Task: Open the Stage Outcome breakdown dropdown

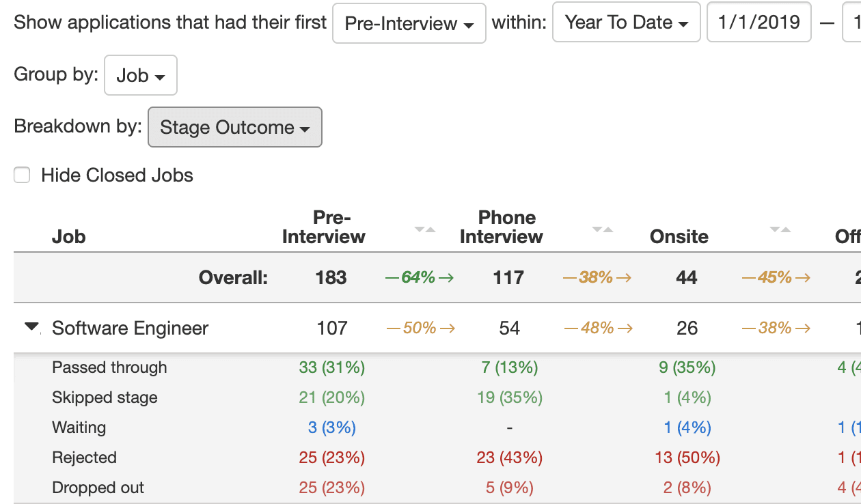Action: (x=234, y=127)
